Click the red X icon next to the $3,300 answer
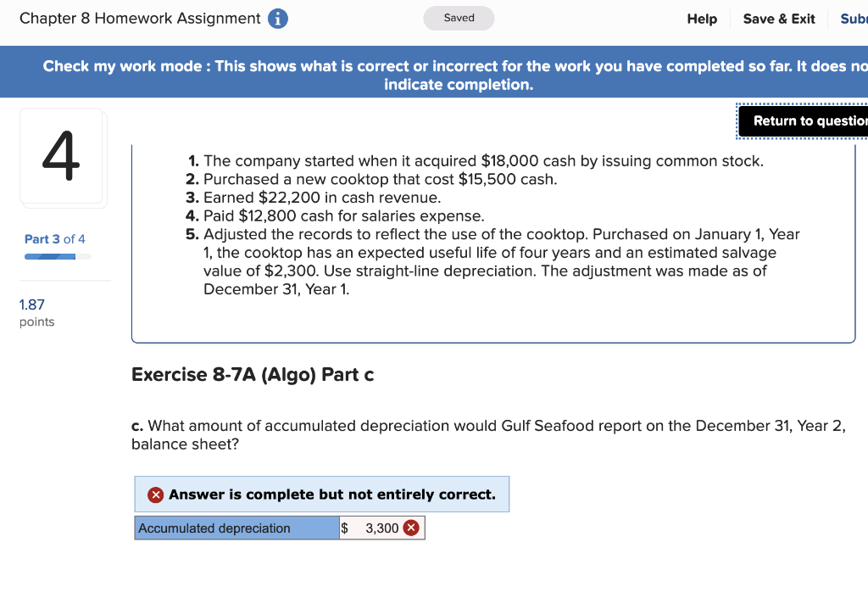Viewport: 868px width, 598px height. [411, 528]
